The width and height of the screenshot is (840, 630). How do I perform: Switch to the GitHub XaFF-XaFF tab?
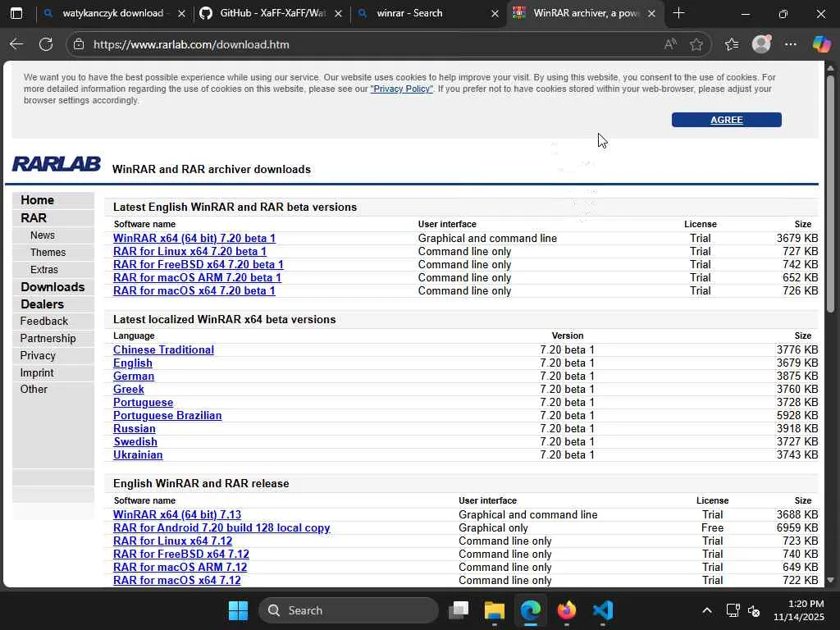point(272,13)
